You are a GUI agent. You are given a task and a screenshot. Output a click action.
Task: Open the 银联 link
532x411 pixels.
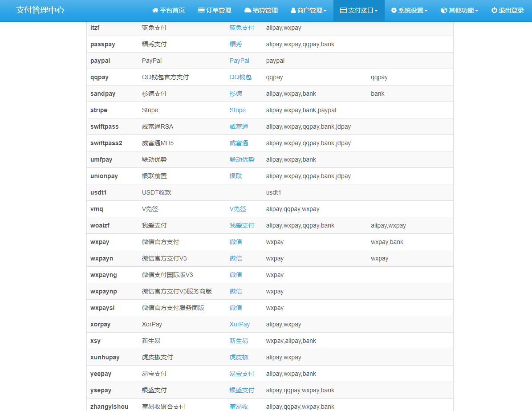click(x=236, y=176)
